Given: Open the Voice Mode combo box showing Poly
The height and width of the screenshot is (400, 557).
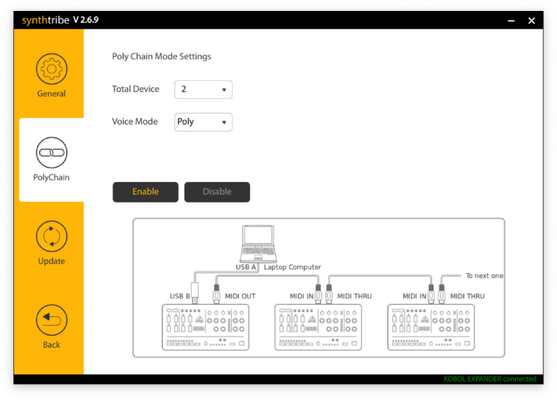Looking at the screenshot, I should tap(203, 122).
